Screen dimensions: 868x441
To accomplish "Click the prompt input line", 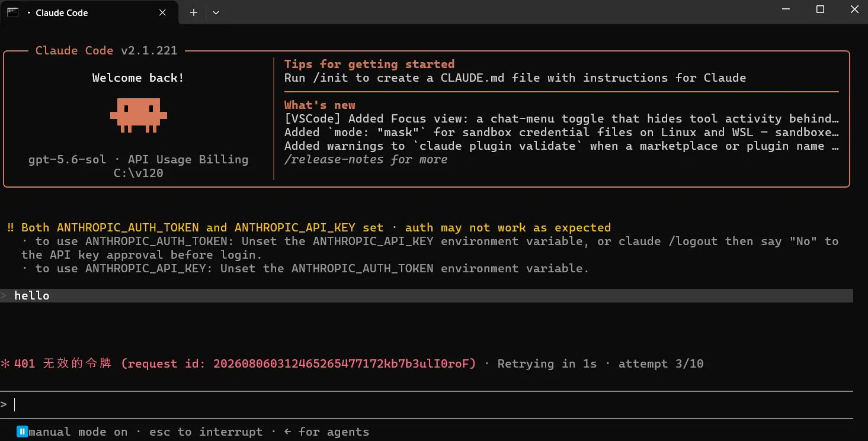I will (x=427, y=404).
